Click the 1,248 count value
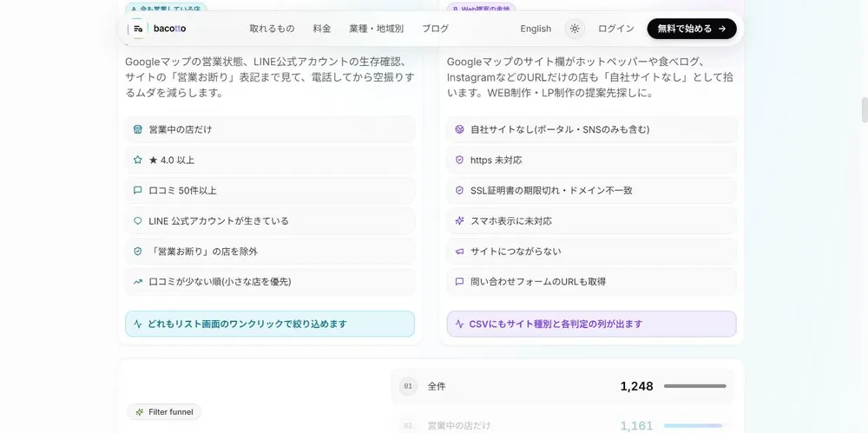The width and height of the screenshot is (868, 433). (636, 386)
